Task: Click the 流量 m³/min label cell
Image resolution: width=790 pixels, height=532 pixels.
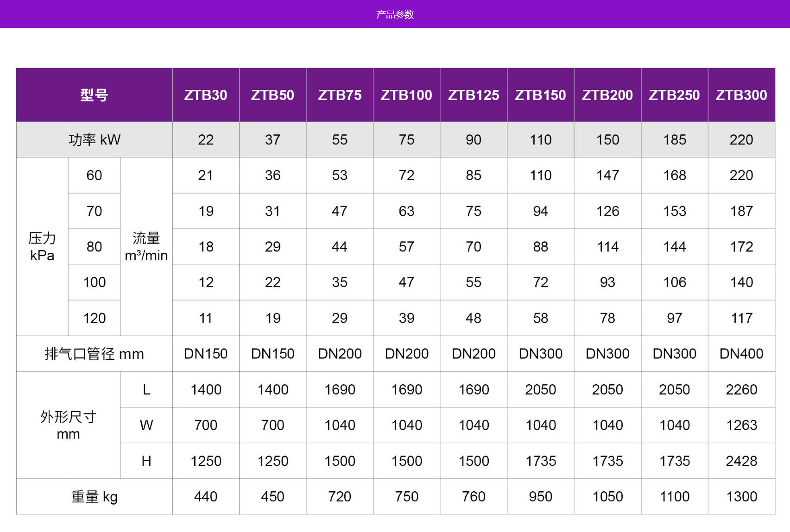Action: [x=146, y=246]
